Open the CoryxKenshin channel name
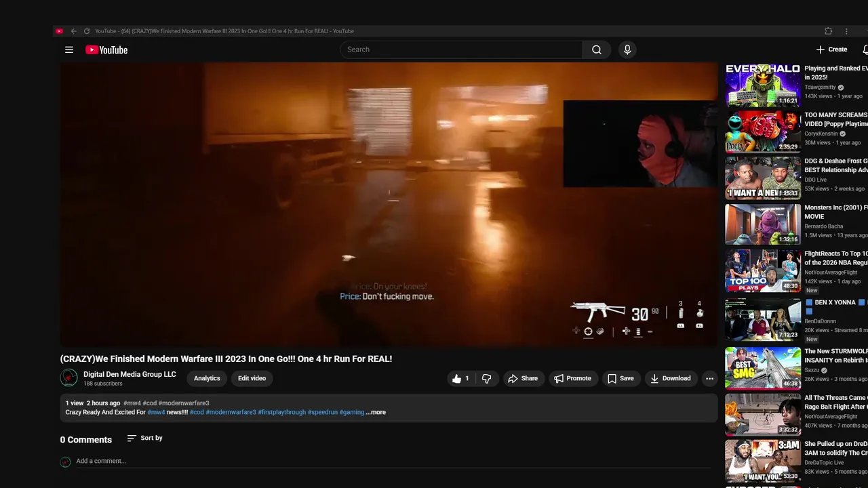The image size is (868, 488). (x=821, y=134)
